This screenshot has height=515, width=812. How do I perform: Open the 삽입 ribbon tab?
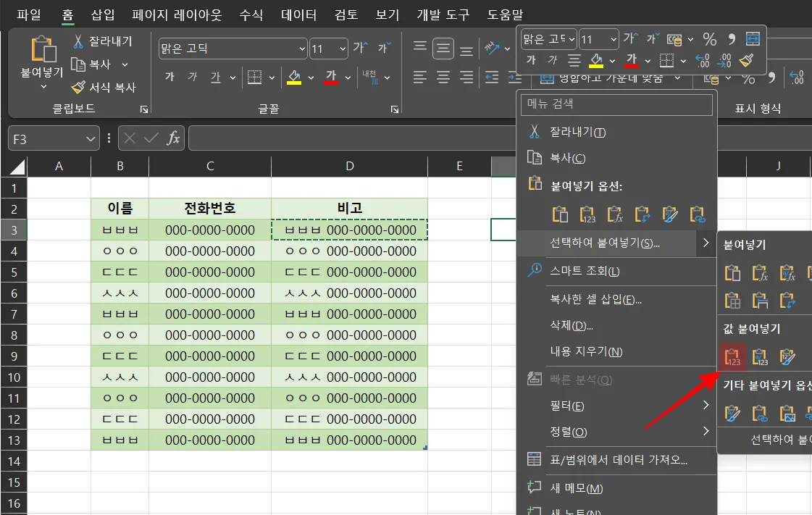point(103,14)
